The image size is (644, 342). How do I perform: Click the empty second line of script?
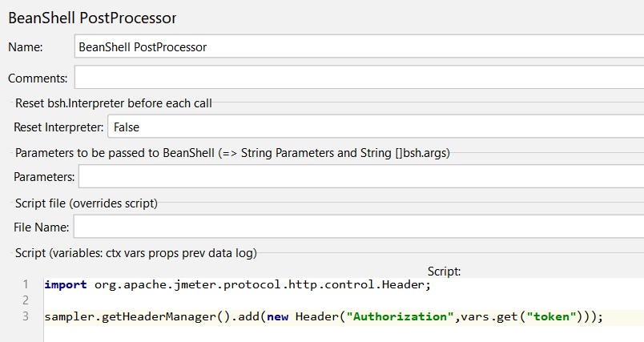click(240, 300)
